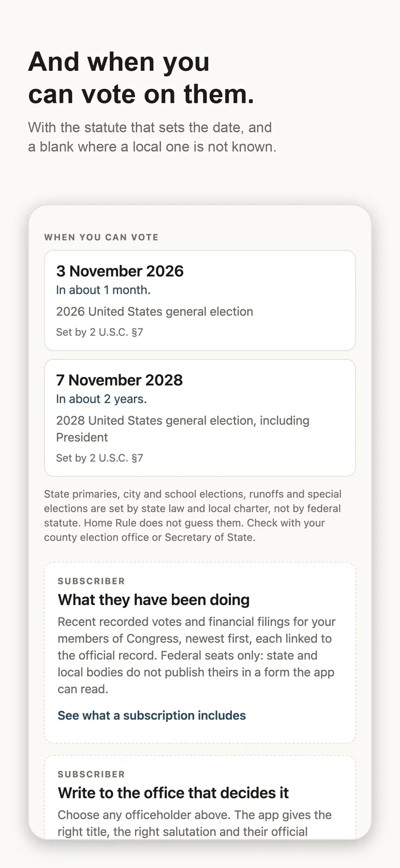Click the 'Recent recorded votes and financial filings' description
400x868 pixels.
[196, 655]
